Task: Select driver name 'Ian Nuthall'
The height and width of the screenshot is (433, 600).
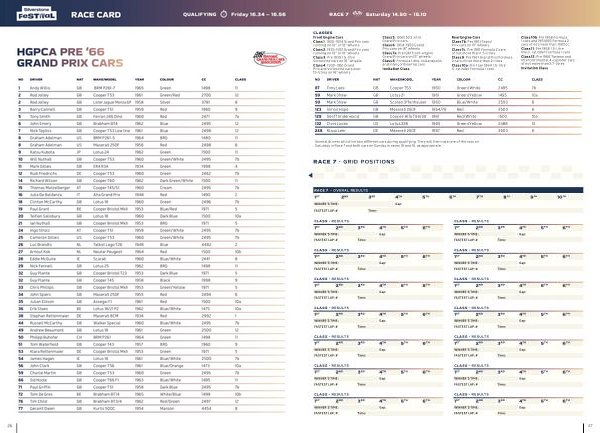Action: (40, 223)
